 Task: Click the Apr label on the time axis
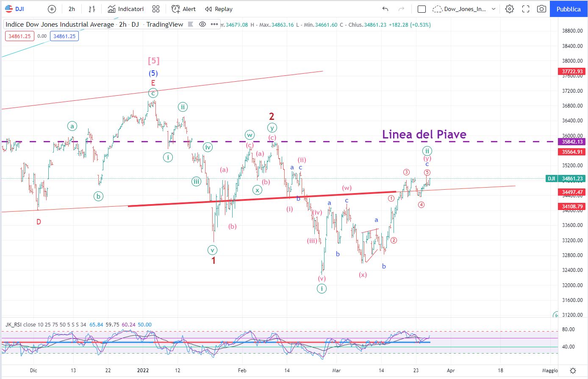pyautogui.click(x=451, y=370)
